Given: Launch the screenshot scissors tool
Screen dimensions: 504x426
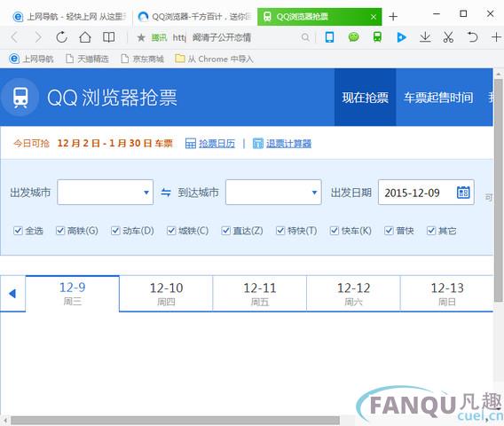Looking at the screenshot, I should tap(448, 37).
